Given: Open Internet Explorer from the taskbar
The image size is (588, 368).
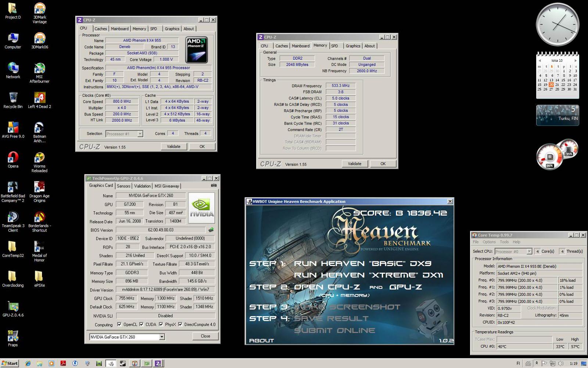Looking at the screenshot, I should (28, 363).
